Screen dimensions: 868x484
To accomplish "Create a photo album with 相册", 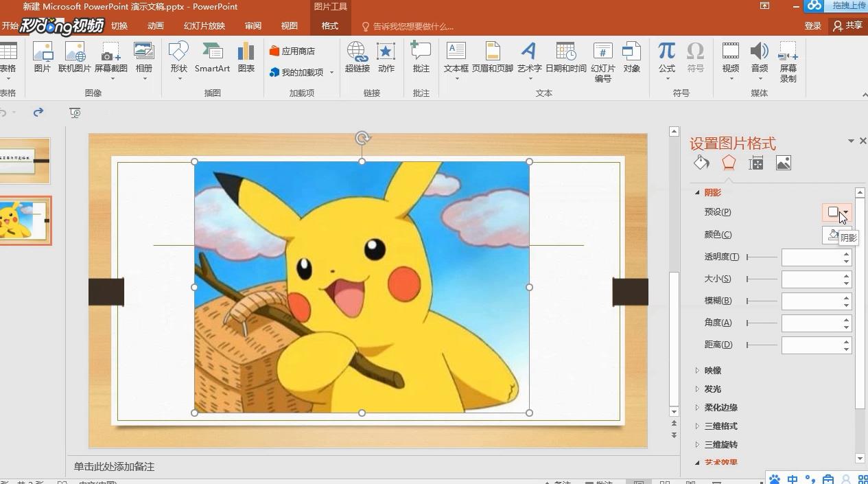I will [x=144, y=60].
